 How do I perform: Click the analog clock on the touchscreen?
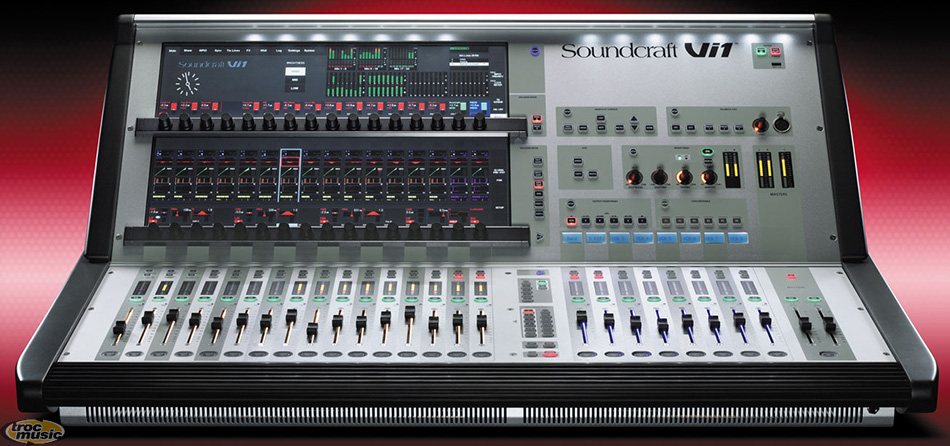click(x=187, y=85)
